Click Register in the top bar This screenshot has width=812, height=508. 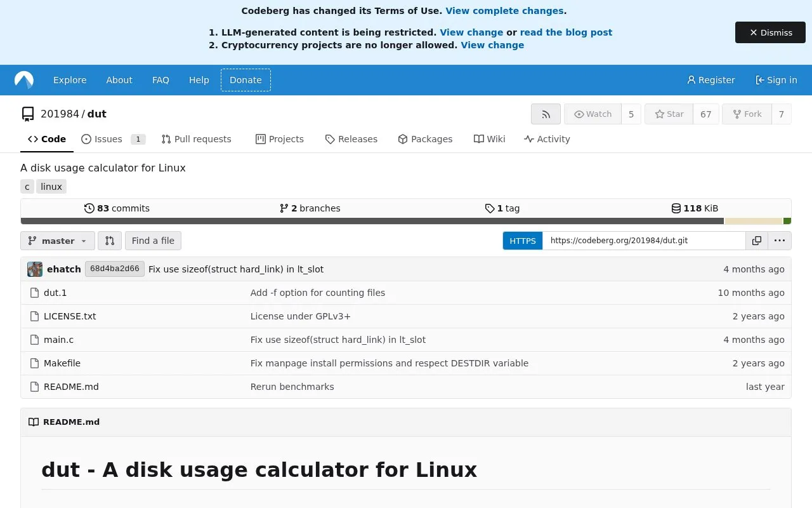click(x=710, y=80)
